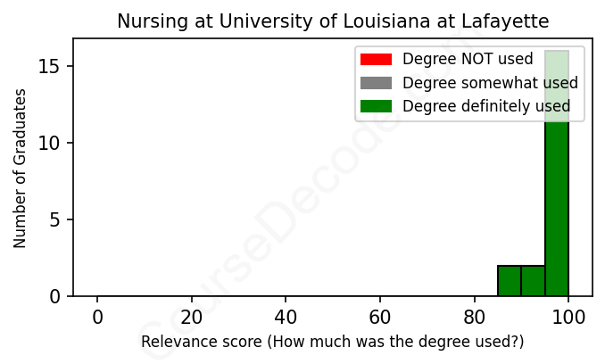Click the green bar spanning 90 to 95

point(534,280)
